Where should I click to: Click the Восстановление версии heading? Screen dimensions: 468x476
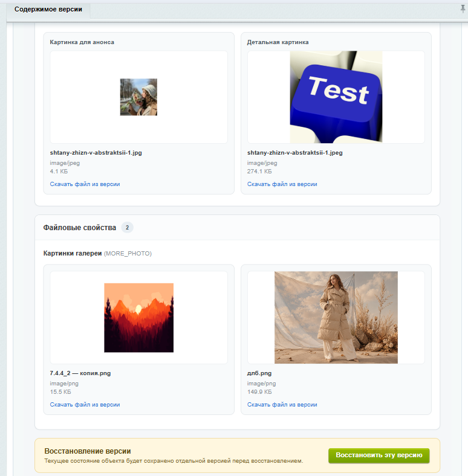[88, 451]
